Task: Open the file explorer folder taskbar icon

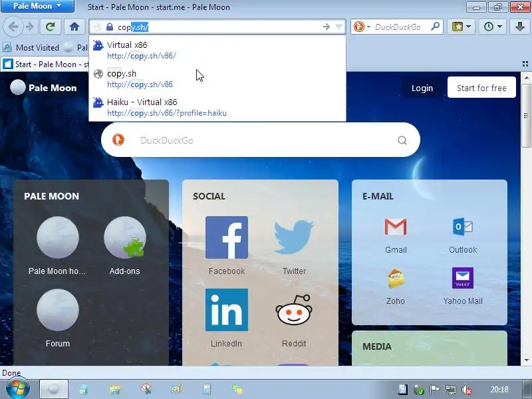Action: (114, 389)
